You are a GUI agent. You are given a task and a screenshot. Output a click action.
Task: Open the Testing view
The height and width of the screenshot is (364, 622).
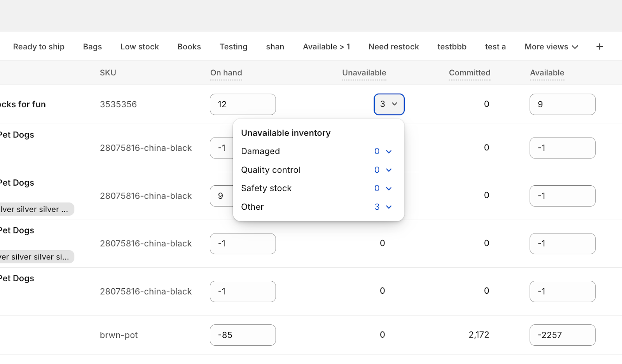click(x=233, y=46)
